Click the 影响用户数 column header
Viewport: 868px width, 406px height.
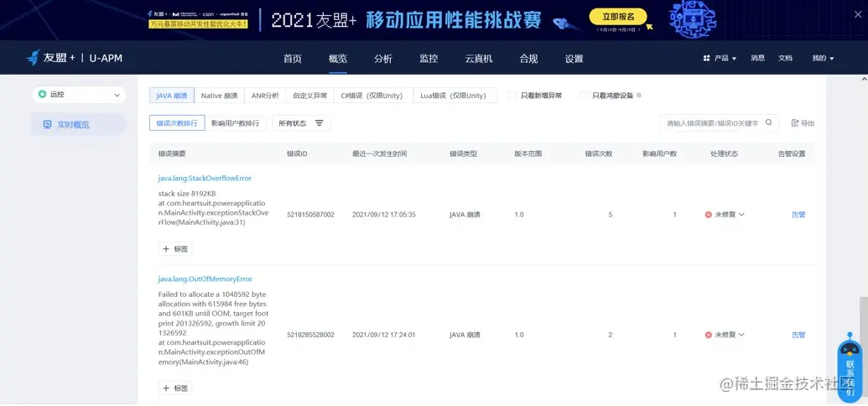point(659,154)
